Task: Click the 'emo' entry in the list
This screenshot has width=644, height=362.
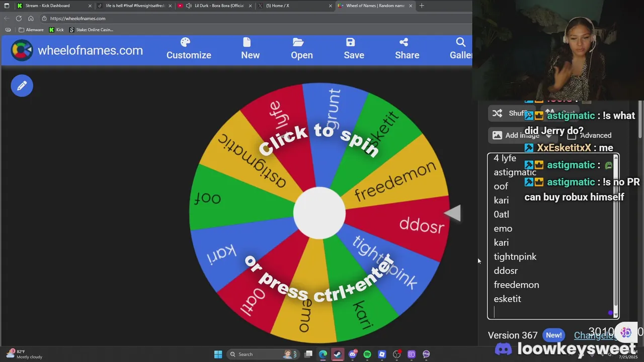Action: pyautogui.click(x=503, y=228)
